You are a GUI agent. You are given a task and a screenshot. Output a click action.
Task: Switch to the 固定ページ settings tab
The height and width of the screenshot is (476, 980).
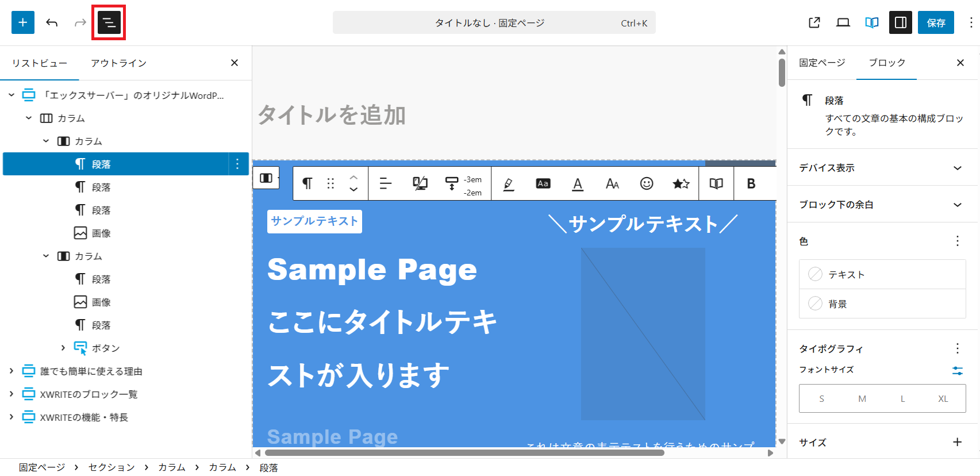[x=822, y=63]
